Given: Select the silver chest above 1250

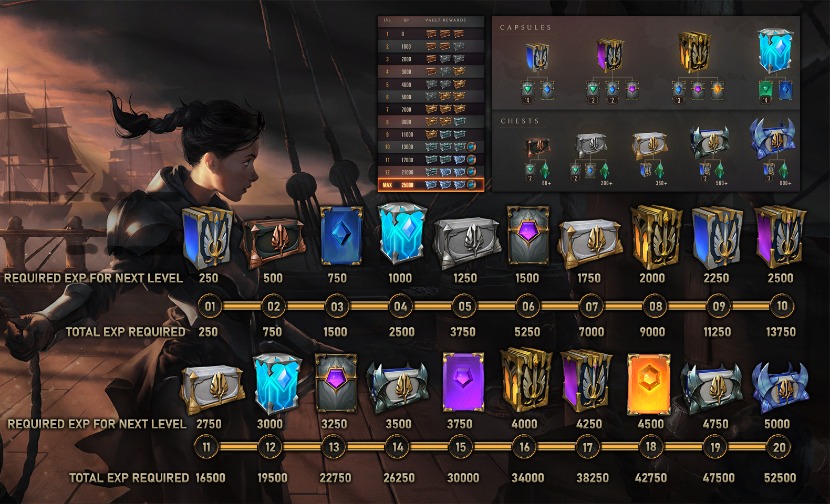Looking at the screenshot, I should tap(466, 241).
